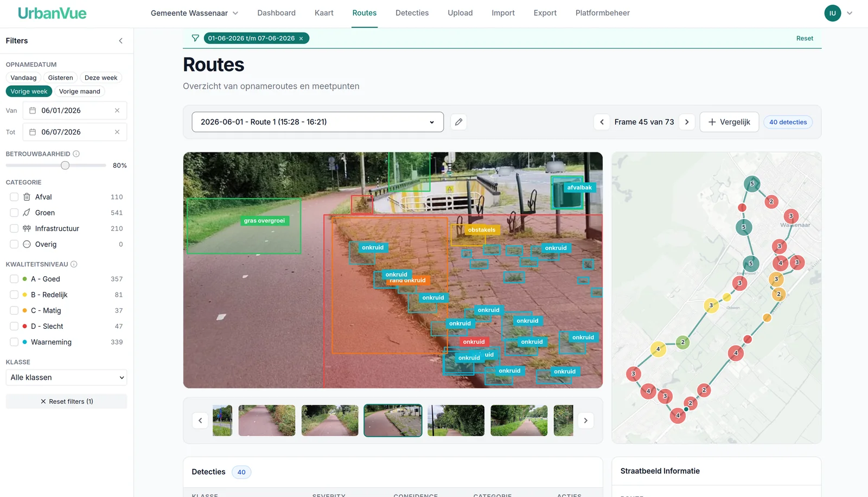Open the Gemeente Wassenaar municipality dropdown
The width and height of the screenshot is (868, 497).
tap(194, 13)
